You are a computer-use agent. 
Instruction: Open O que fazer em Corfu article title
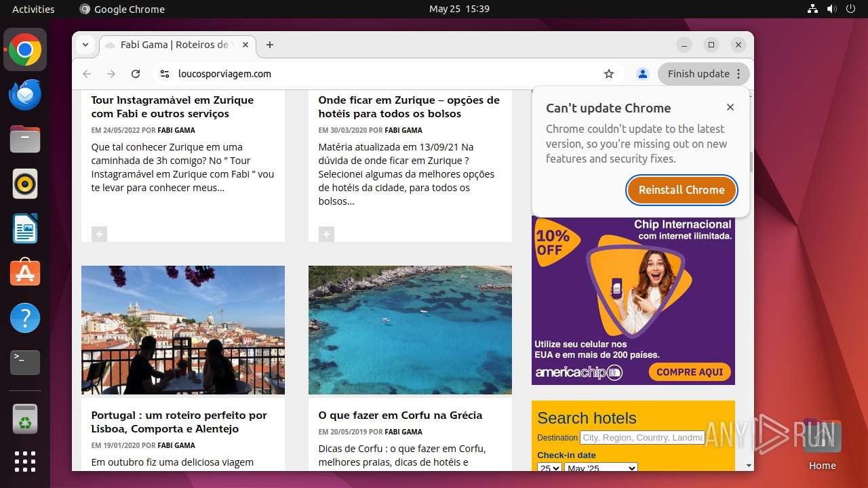[x=400, y=415]
